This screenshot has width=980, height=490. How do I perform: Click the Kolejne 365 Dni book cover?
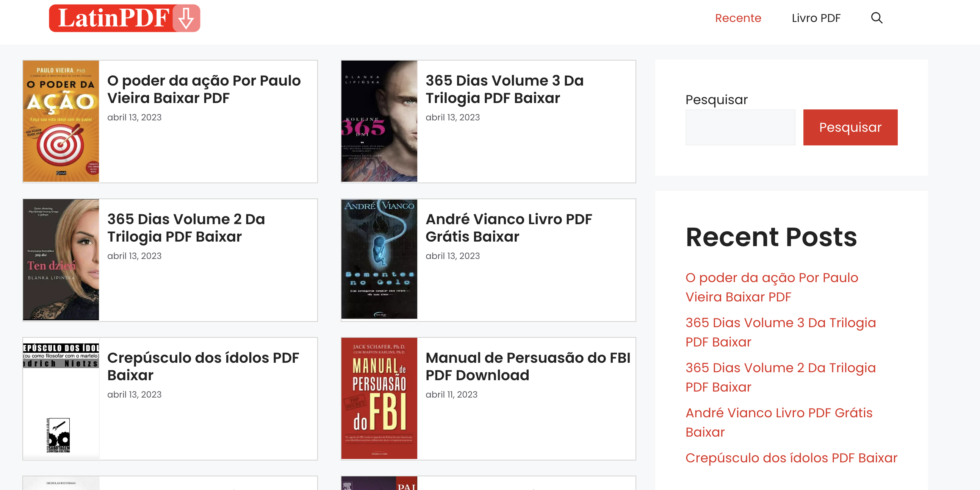379,121
